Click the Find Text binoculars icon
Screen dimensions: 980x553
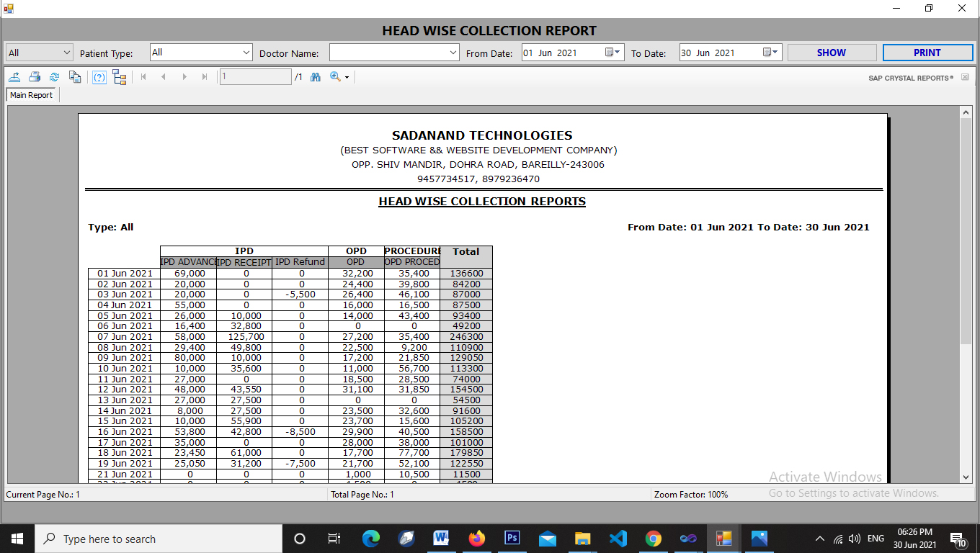(315, 77)
